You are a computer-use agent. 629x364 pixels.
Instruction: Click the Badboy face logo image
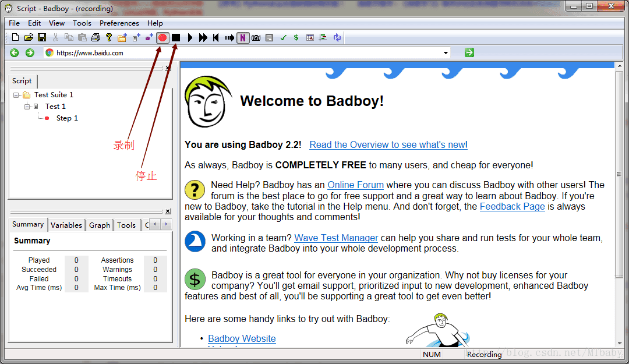[x=208, y=101]
